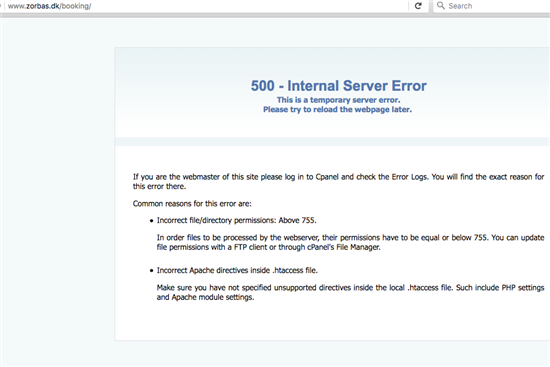Click the 500 - Internal Server Error heading
Image resolution: width=550 pixels, height=367 pixels.
(x=338, y=86)
